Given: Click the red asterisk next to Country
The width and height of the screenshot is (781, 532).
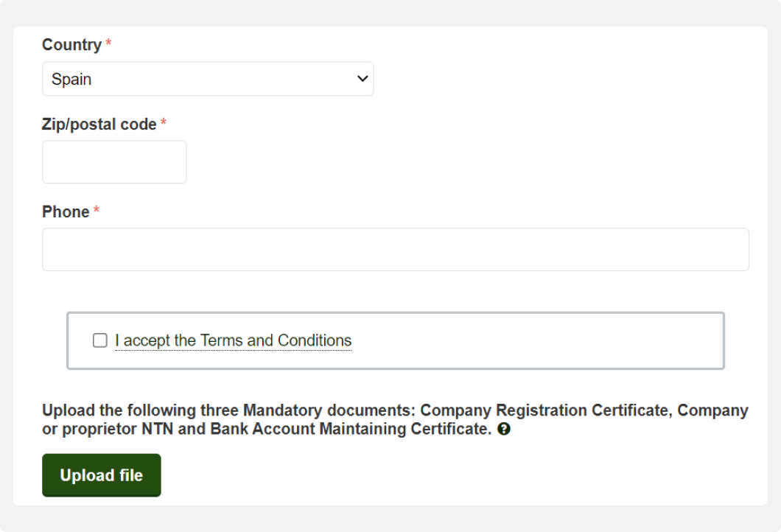Looking at the screenshot, I should pos(108,45).
